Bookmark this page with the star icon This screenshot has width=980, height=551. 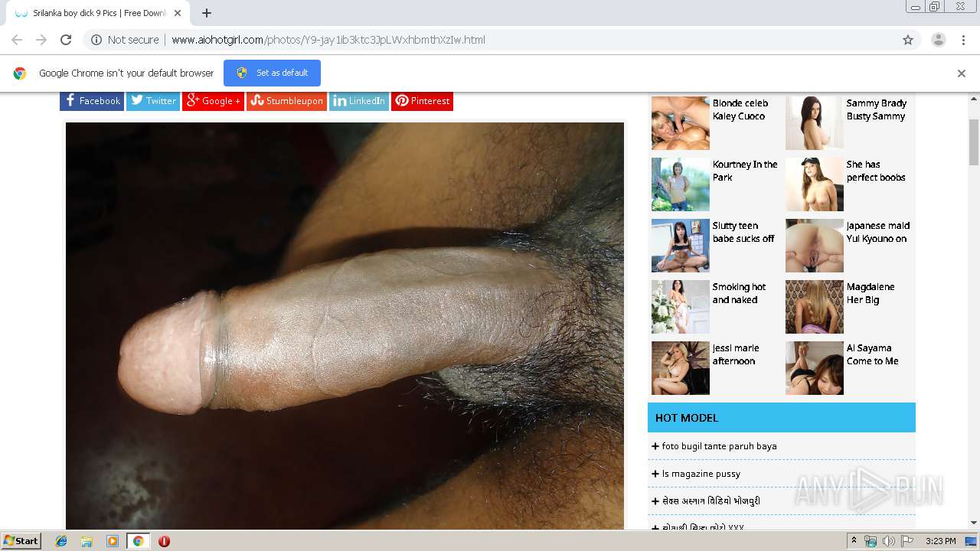coord(908,40)
